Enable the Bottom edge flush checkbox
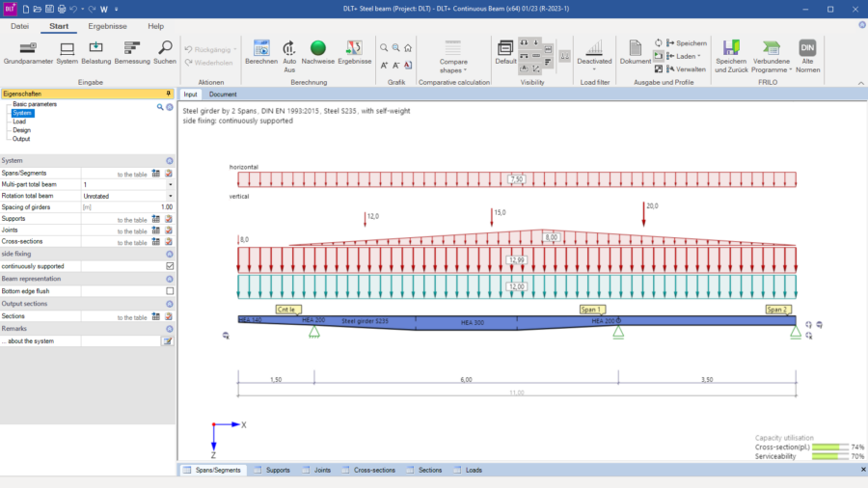 170,290
